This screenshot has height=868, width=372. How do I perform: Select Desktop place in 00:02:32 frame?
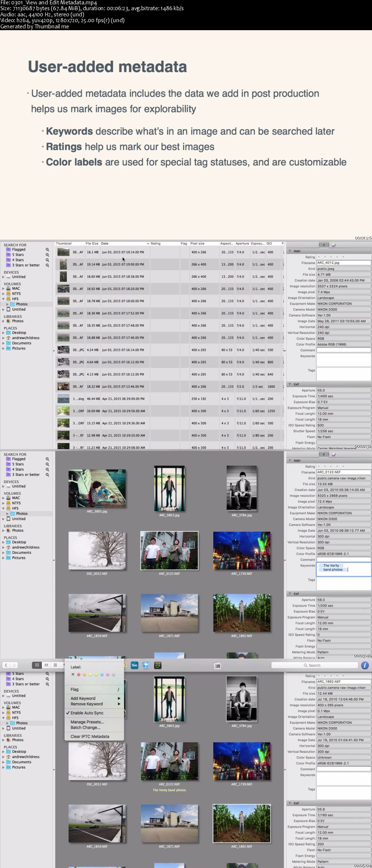(x=19, y=333)
